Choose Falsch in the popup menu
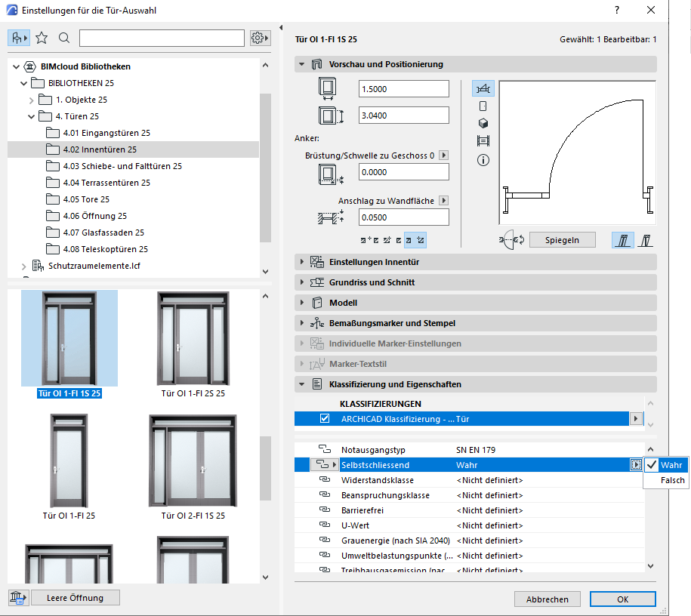691x616 pixels. point(665,480)
